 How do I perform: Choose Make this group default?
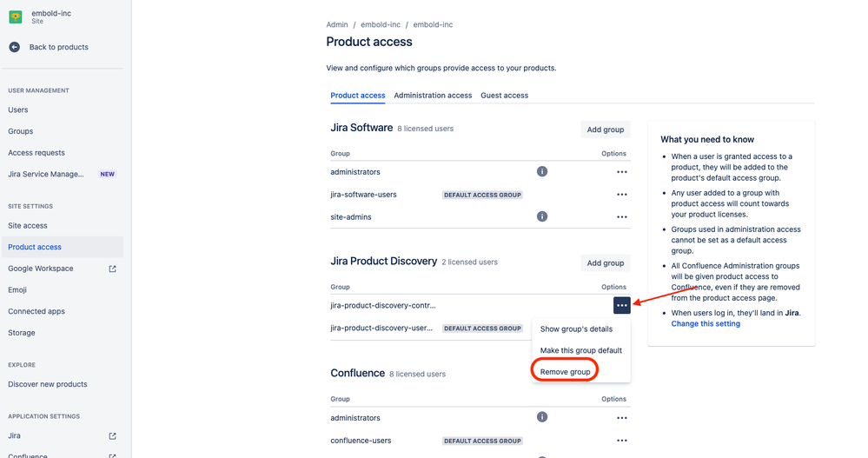click(580, 350)
